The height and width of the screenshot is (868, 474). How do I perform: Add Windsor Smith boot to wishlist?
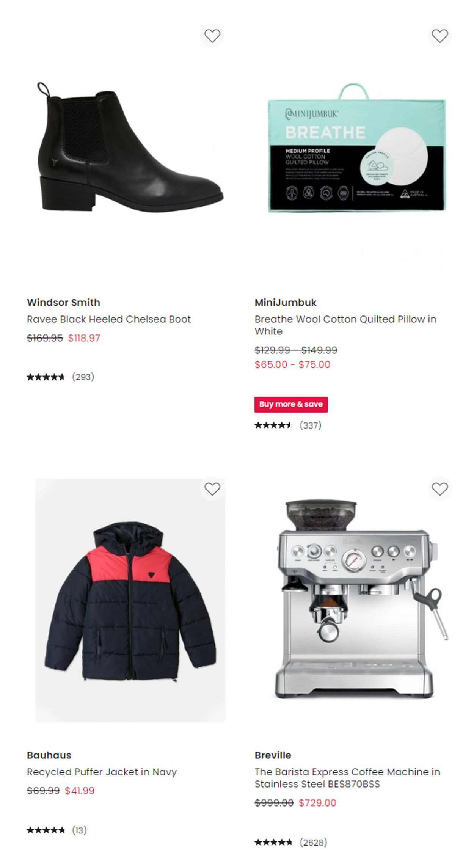(212, 36)
